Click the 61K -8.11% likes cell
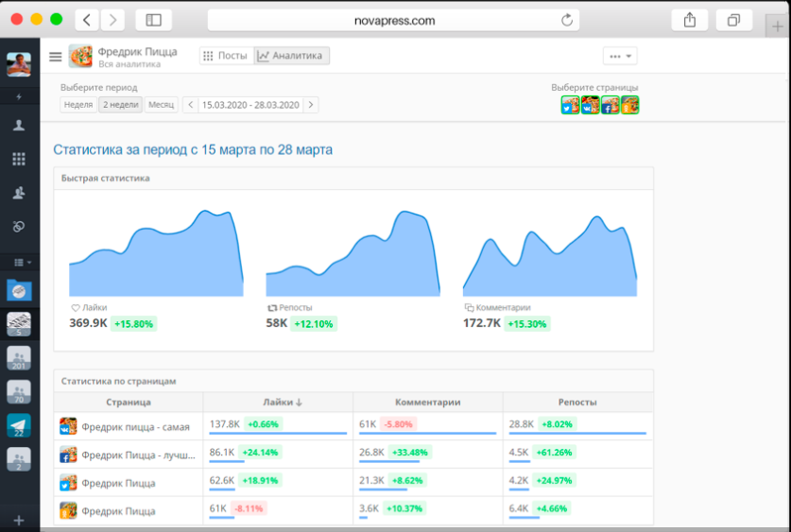The width and height of the screenshot is (791, 532). pos(278,511)
